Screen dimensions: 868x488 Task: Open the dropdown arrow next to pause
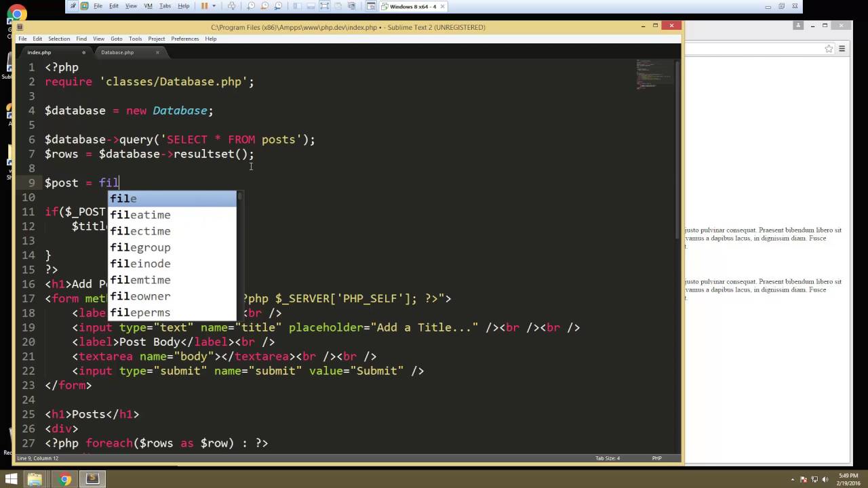(214, 6)
